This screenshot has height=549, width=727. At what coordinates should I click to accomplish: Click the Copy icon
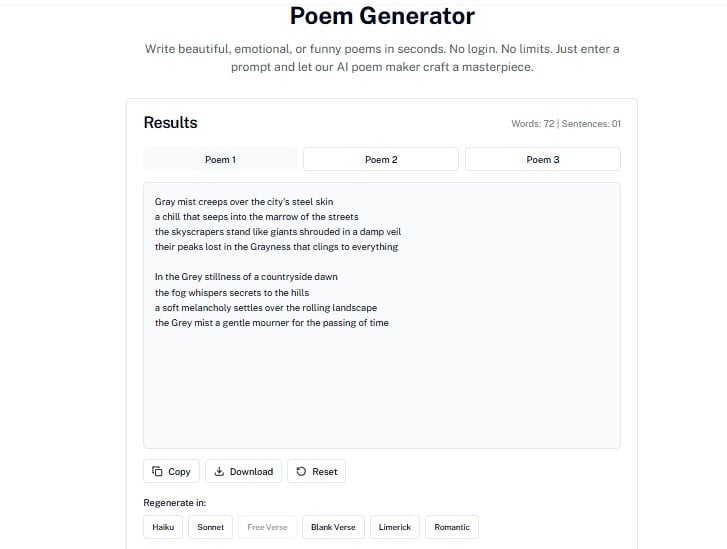157,472
